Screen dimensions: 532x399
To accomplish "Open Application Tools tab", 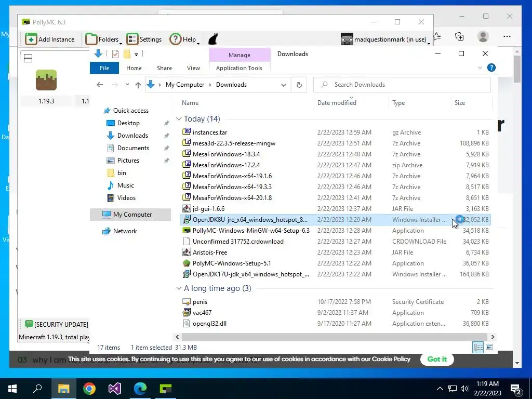I will [x=239, y=68].
